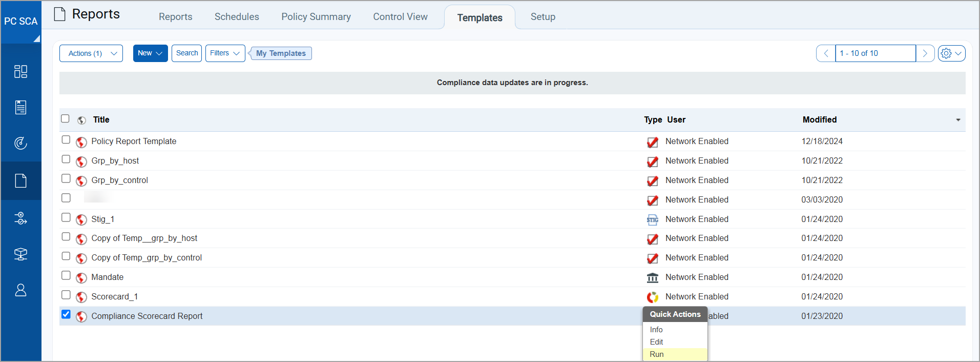Remove the My Templates filter tag
Screen dimensions: 980x362
pyautogui.click(x=281, y=53)
